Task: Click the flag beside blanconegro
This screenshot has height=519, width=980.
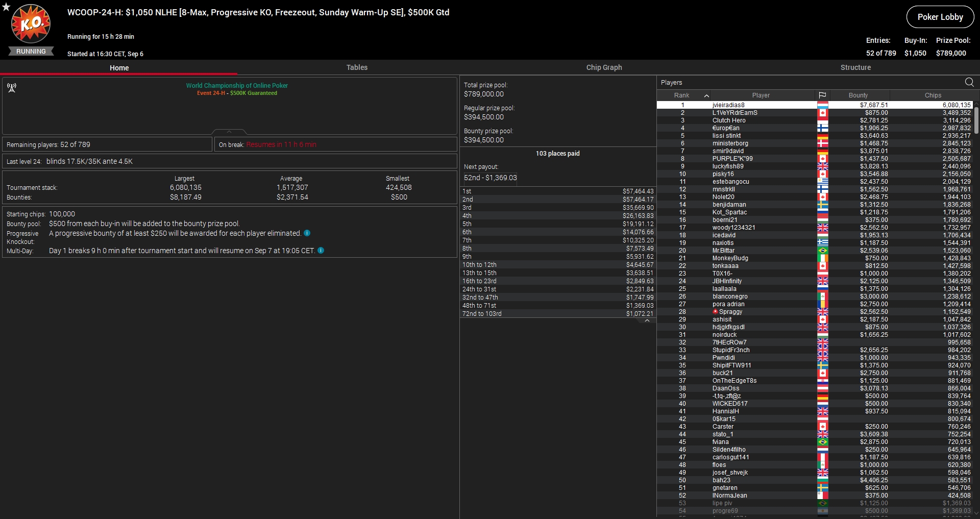Action: click(x=822, y=296)
